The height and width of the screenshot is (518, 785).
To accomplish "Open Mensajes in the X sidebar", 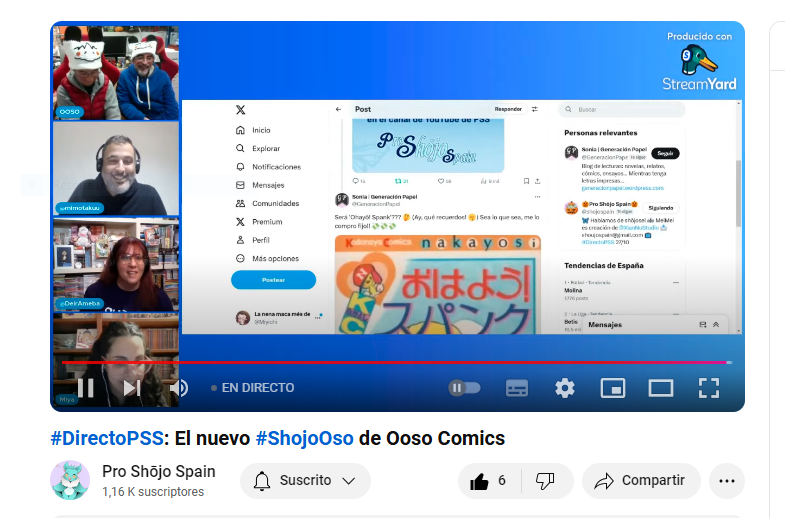I will 260,185.
